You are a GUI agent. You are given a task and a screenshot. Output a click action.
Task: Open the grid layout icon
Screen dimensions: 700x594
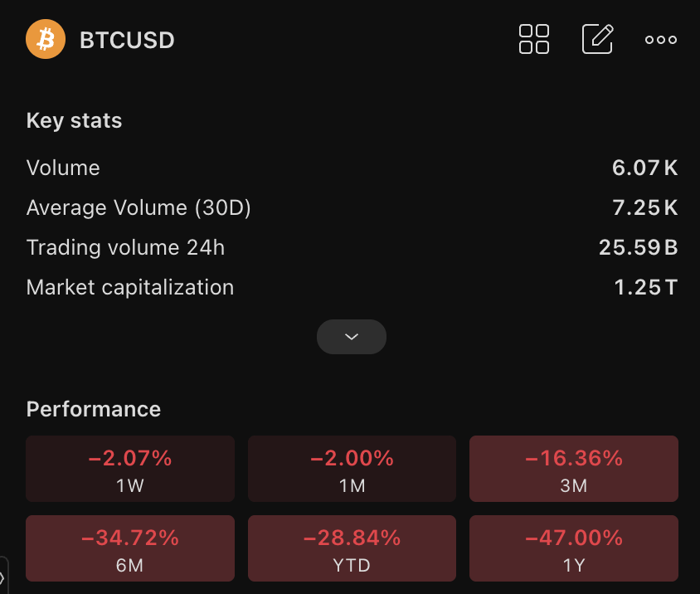534,39
